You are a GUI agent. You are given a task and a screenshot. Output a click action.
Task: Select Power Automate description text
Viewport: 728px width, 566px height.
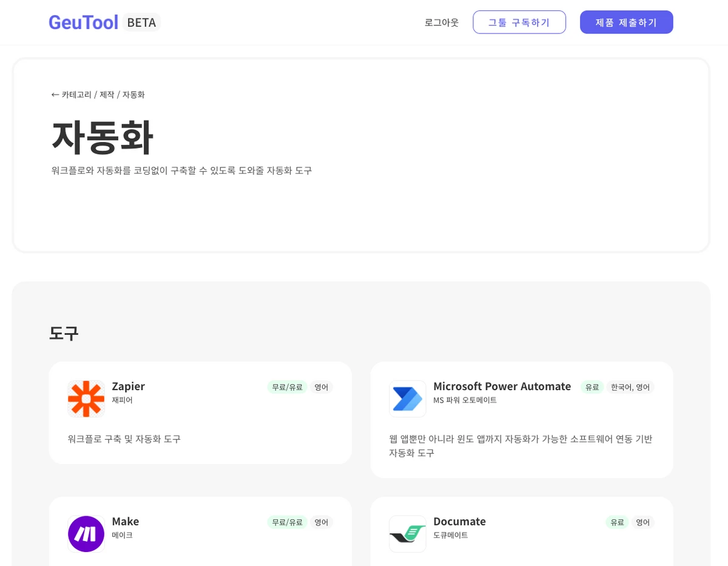[x=521, y=446]
